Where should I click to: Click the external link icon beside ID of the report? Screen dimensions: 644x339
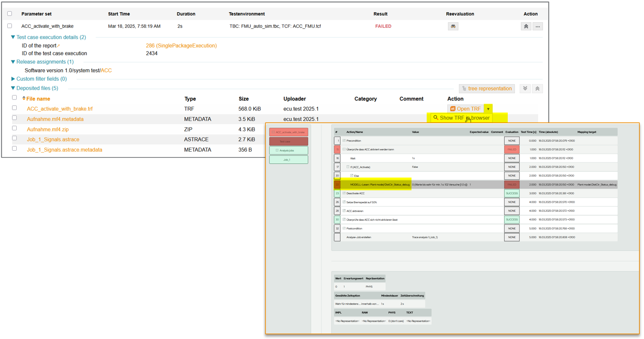click(58, 46)
